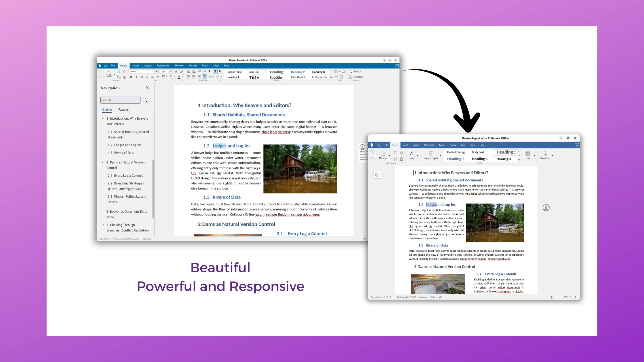Collapse Dams as Natural Version Control outline entry
The width and height of the screenshot is (644, 362).
pos(103,162)
